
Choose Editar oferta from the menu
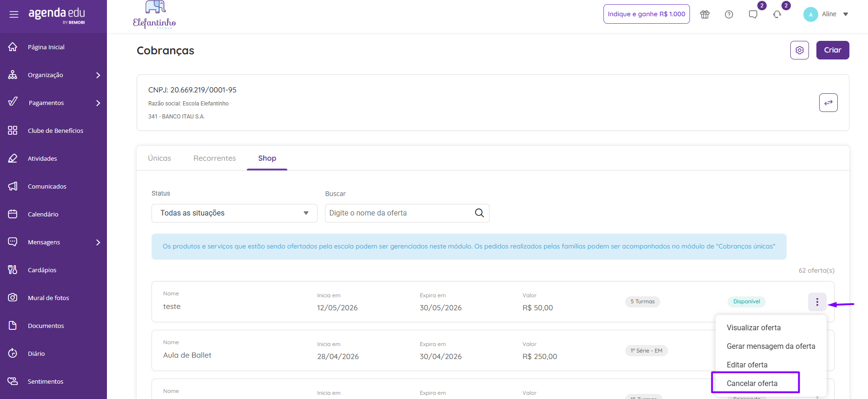[x=747, y=365]
